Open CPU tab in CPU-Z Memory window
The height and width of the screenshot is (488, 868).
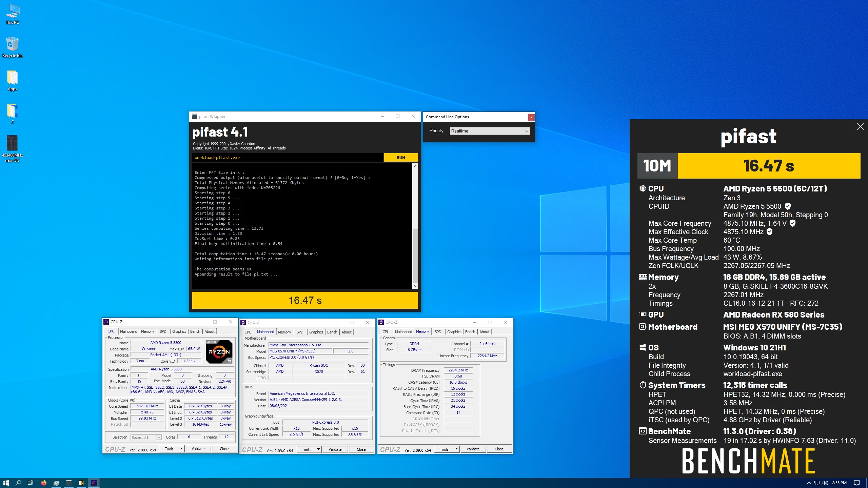[386, 332]
